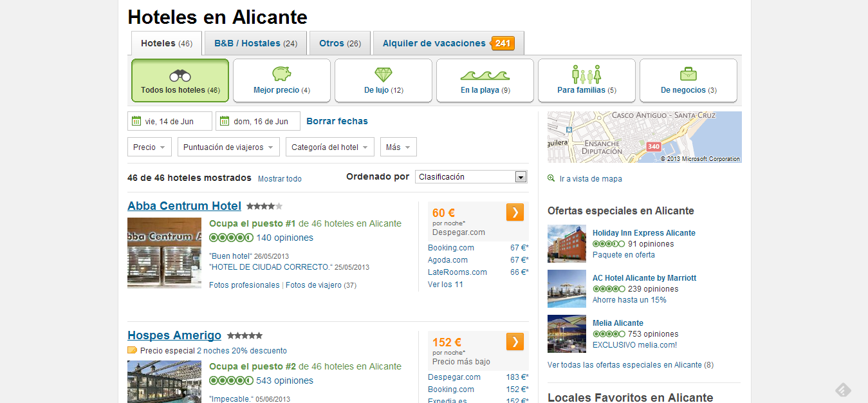The image size is (868, 403).
Task: Choose the briefcase 'De negocios' filter
Action: [x=688, y=80]
